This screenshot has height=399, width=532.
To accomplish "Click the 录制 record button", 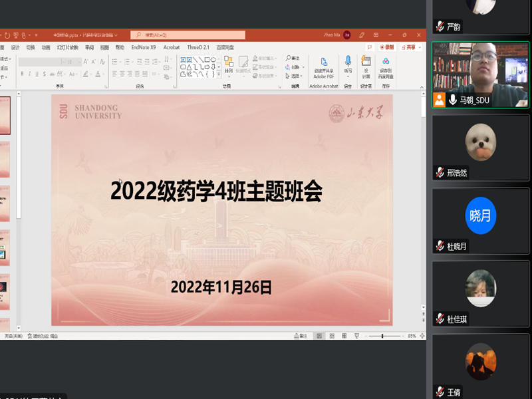I will [387, 47].
